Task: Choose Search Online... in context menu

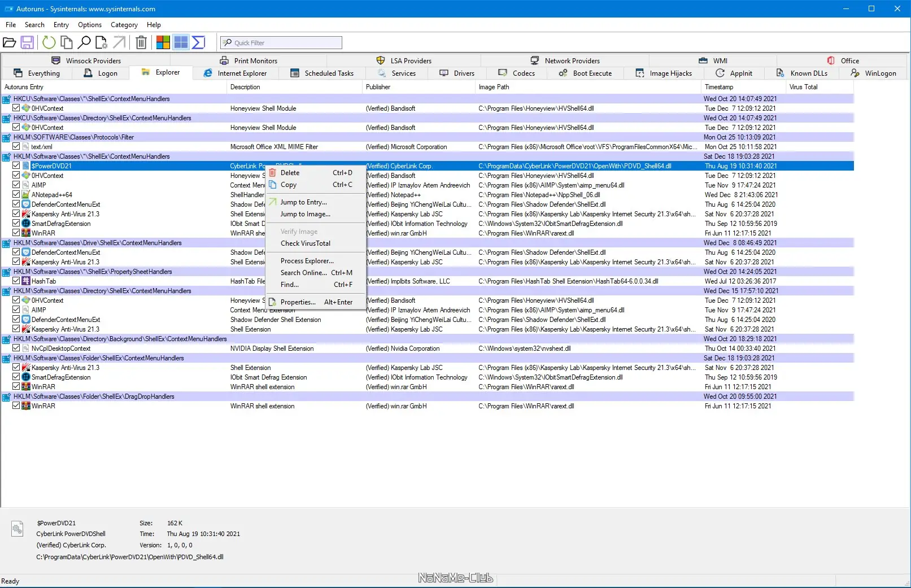Action: coord(316,273)
